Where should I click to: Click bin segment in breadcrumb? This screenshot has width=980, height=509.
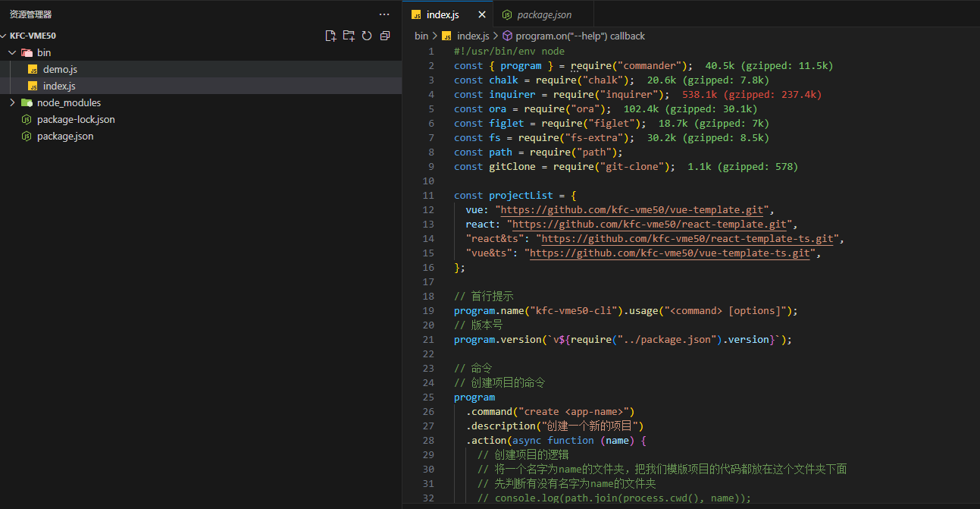(421, 36)
